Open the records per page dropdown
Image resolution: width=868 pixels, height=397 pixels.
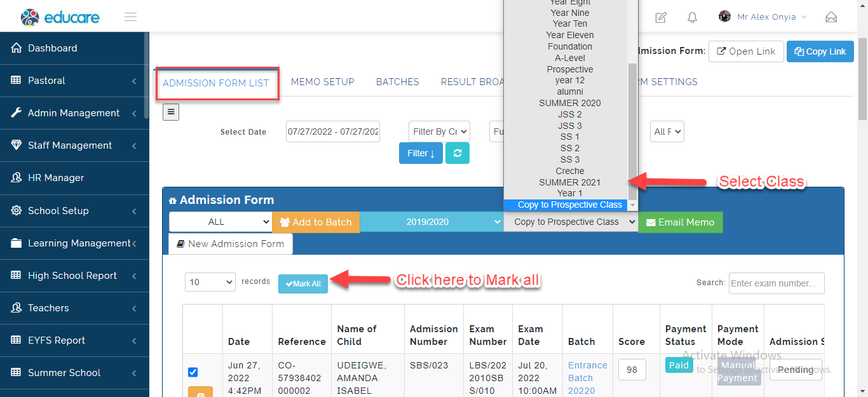pyautogui.click(x=210, y=282)
